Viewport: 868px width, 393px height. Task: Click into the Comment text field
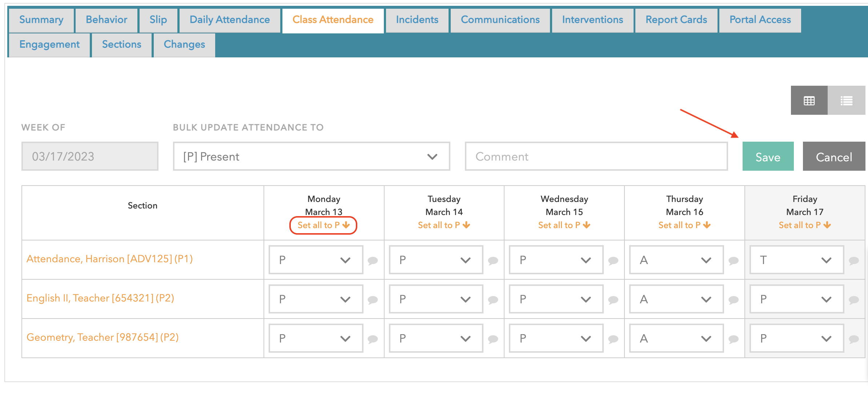(x=596, y=157)
